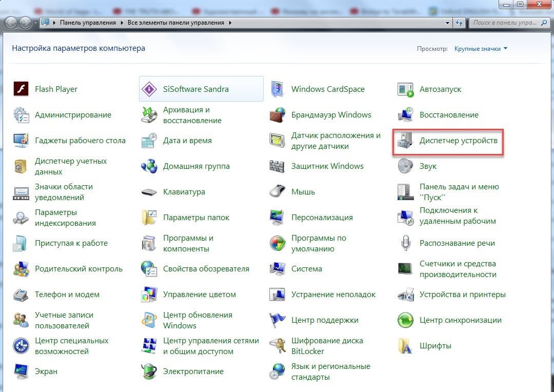The width and height of the screenshot is (554, 392).
Task: Open the Распознавание речи microphone icon
Action: 405,243
